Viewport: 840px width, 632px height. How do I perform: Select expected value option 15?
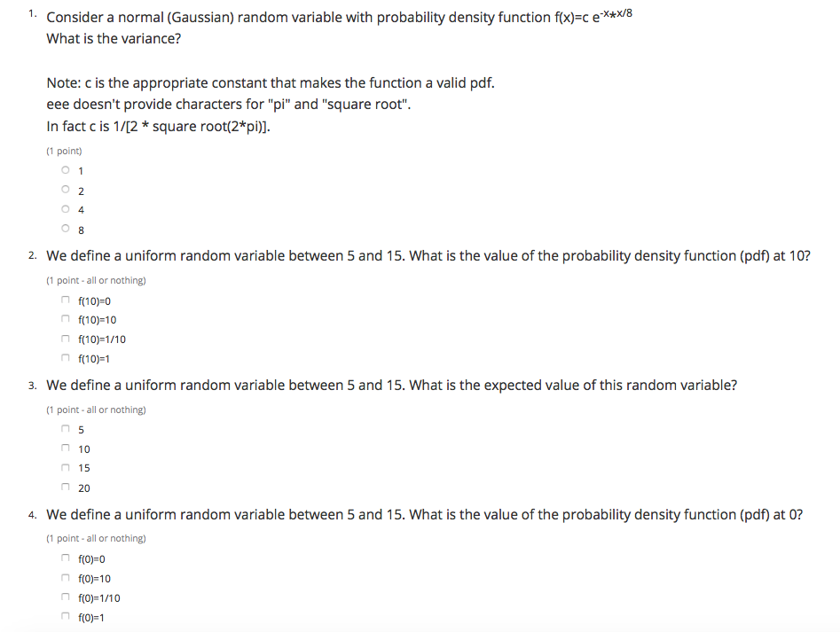pos(66,468)
